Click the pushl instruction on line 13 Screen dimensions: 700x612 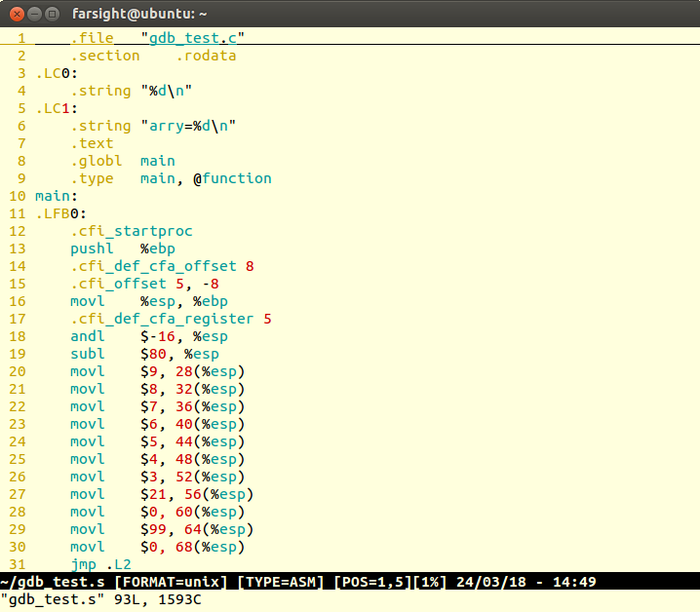(x=92, y=249)
